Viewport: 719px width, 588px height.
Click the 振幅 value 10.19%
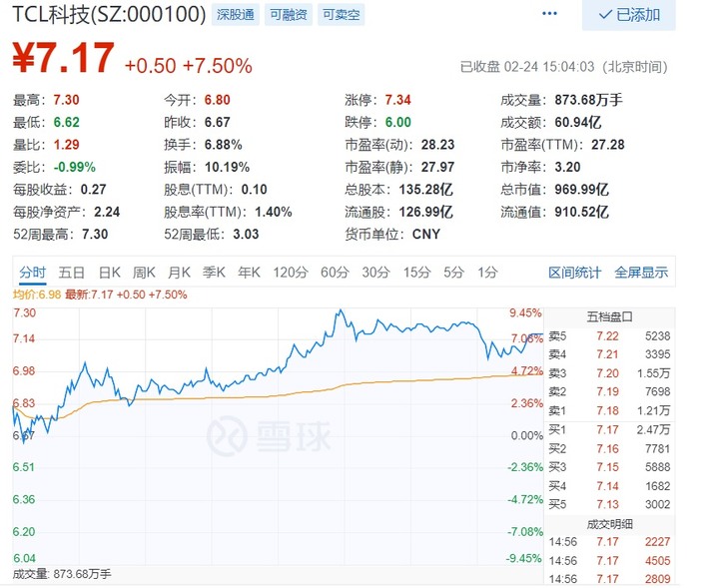tap(227, 168)
